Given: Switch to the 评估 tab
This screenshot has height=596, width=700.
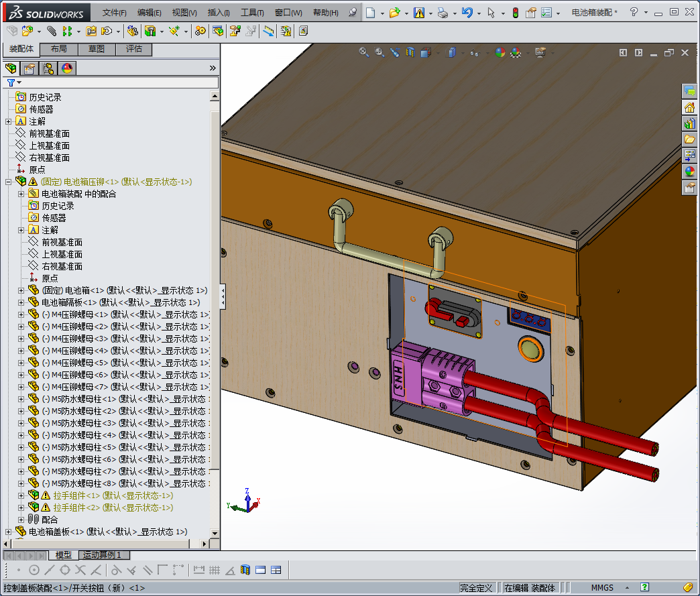Looking at the screenshot, I should (133, 49).
